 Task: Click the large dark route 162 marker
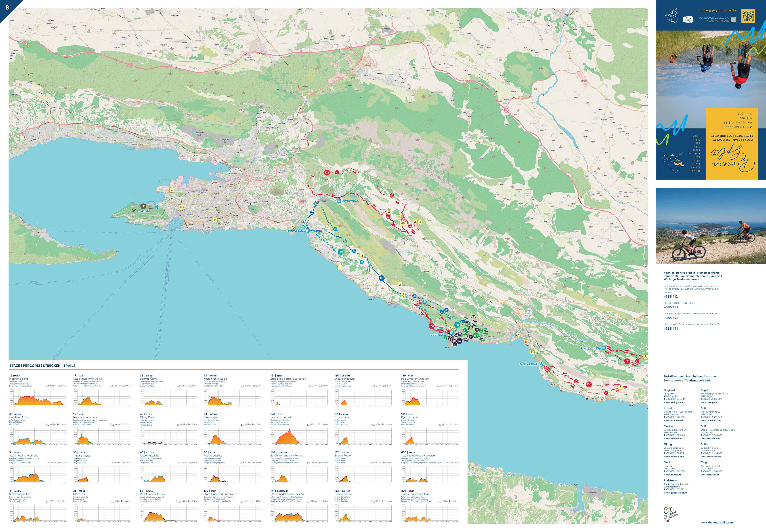coord(459,341)
